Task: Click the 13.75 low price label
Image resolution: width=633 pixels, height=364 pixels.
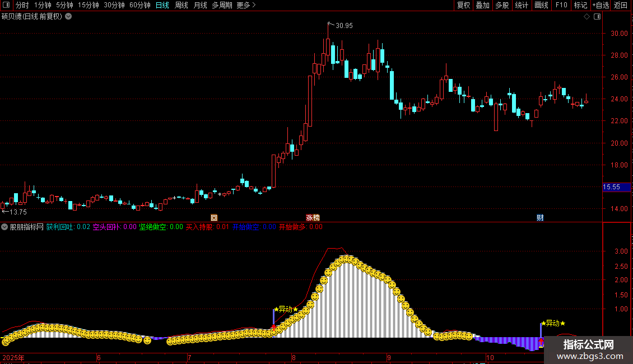Action: (18, 212)
